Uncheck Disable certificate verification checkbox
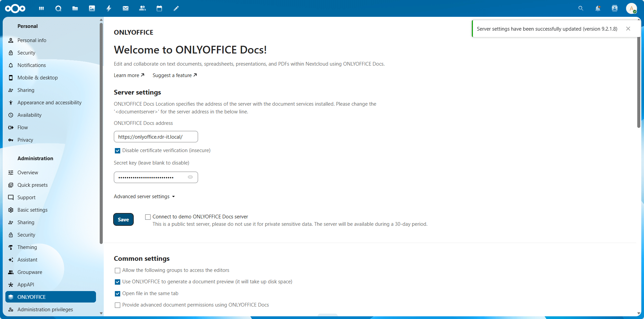644x319 pixels. tap(118, 151)
